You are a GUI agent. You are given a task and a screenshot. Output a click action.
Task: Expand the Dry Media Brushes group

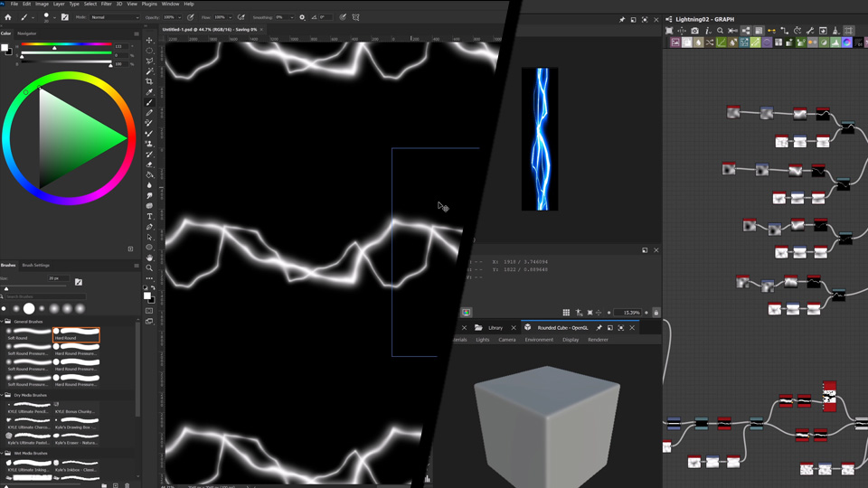pyautogui.click(x=3, y=395)
